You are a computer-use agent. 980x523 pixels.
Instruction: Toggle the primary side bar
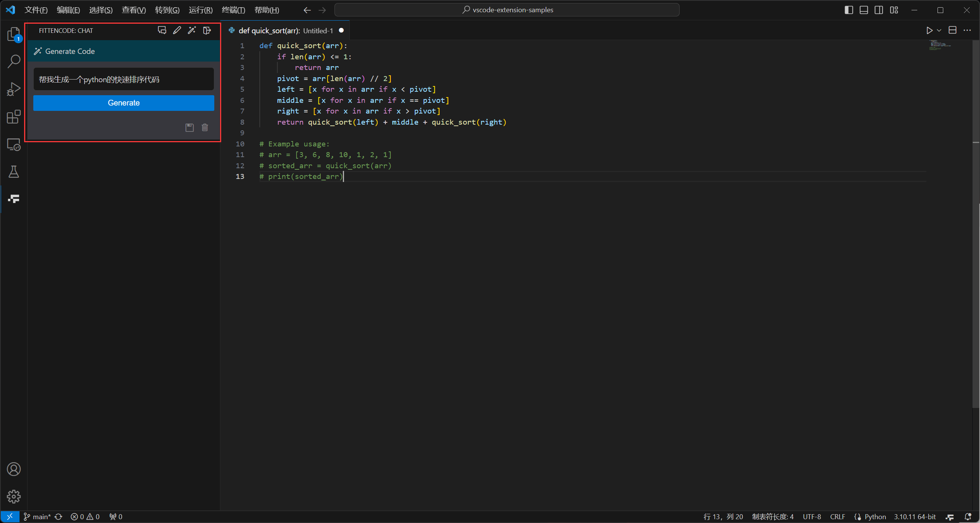pos(849,10)
